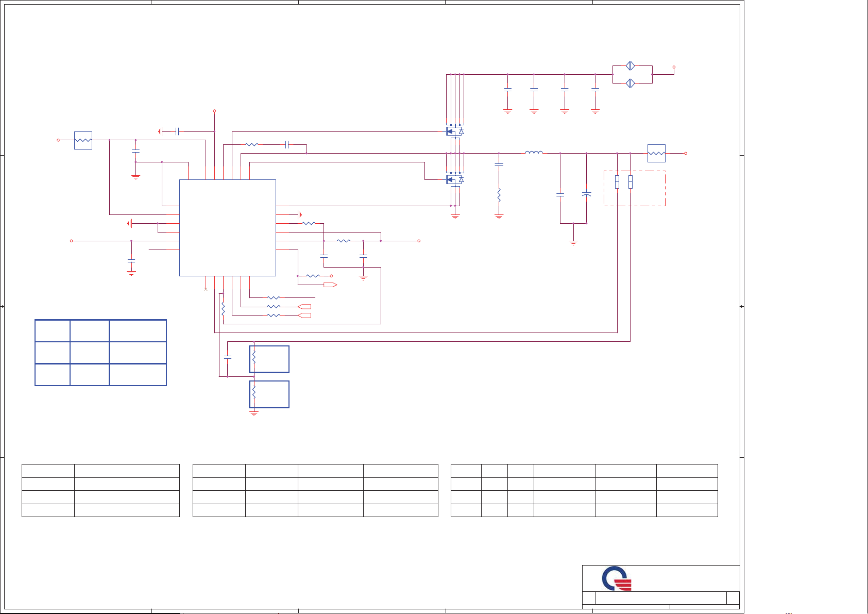Click the inductor coil symbol
The image size is (868, 614).
pos(534,152)
